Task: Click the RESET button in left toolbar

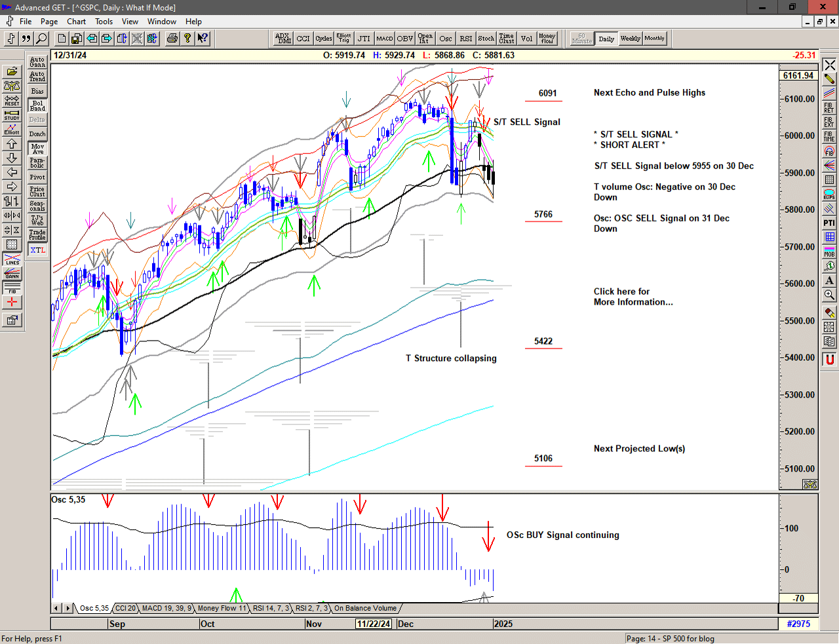Action: point(12,100)
